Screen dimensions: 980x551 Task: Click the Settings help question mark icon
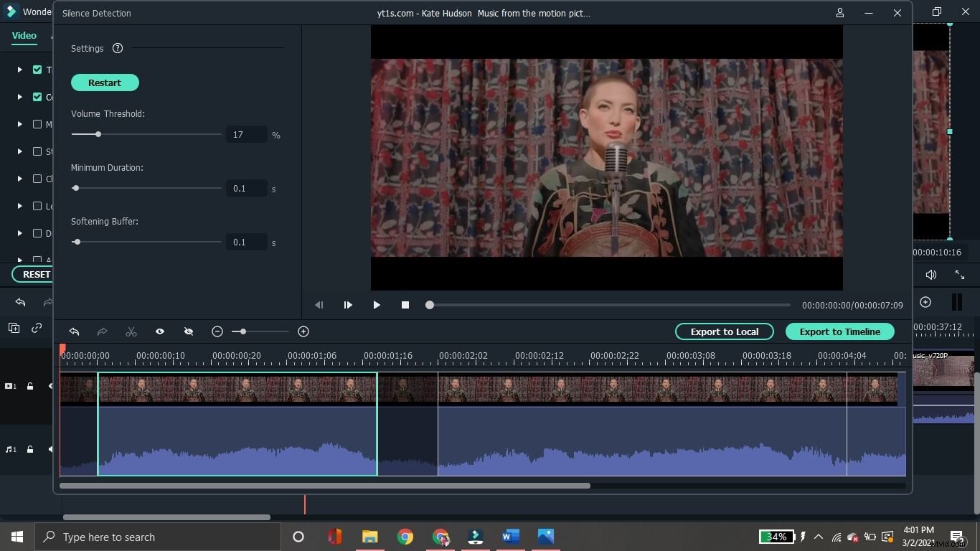[117, 48]
